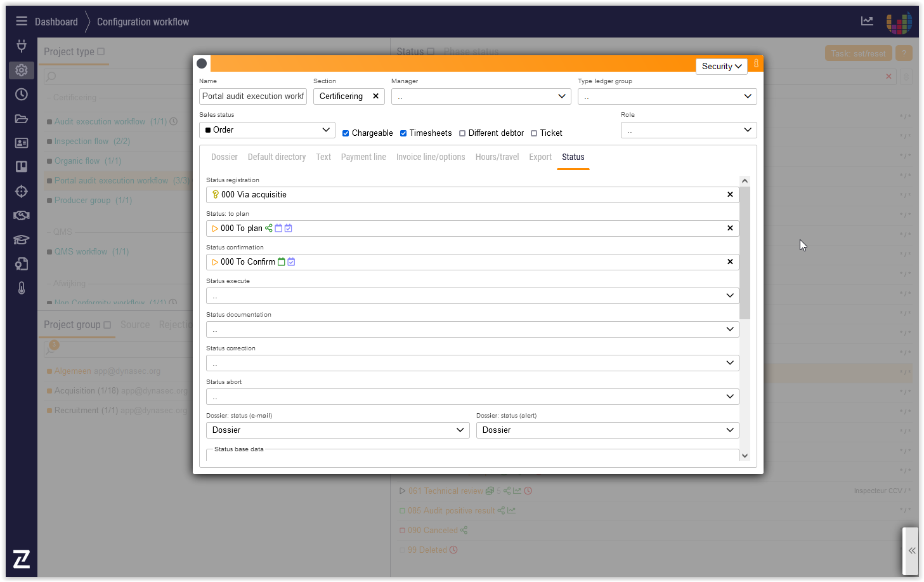Open the Security dropdown
The height and width of the screenshot is (582, 924).
[721, 66]
